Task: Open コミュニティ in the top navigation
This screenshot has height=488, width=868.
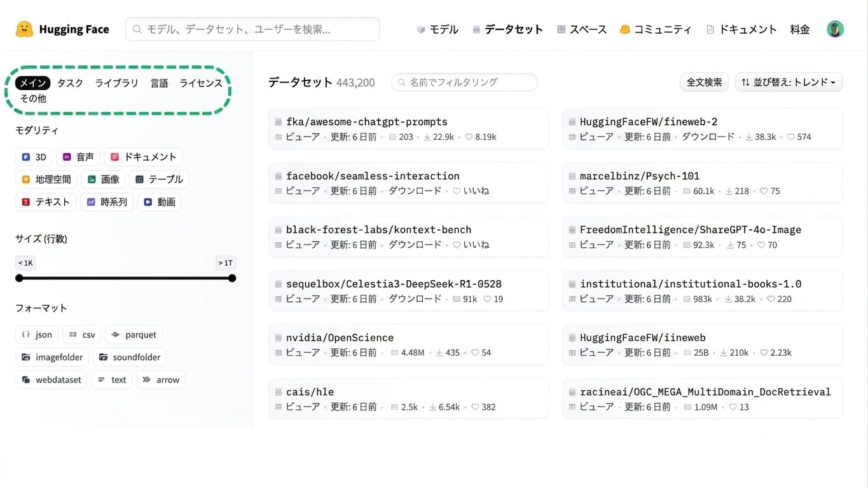Action: click(656, 29)
